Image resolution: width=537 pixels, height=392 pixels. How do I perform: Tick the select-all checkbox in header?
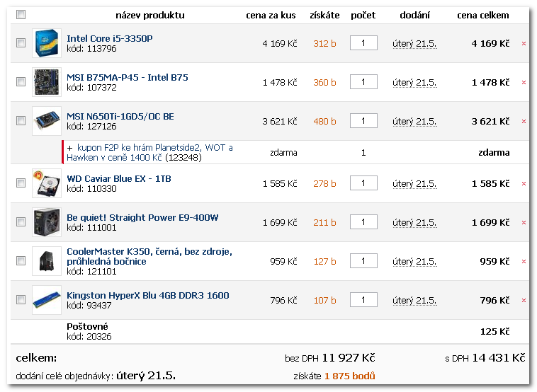pos(21,14)
